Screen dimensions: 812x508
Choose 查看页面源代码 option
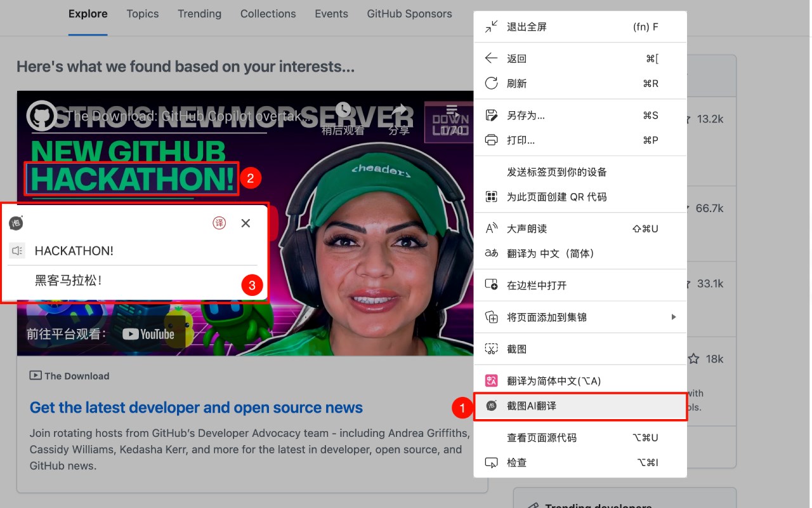point(580,438)
